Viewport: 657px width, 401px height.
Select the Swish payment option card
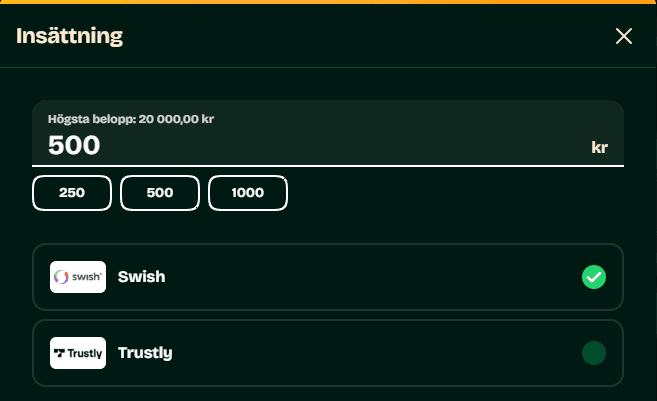point(328,277)
